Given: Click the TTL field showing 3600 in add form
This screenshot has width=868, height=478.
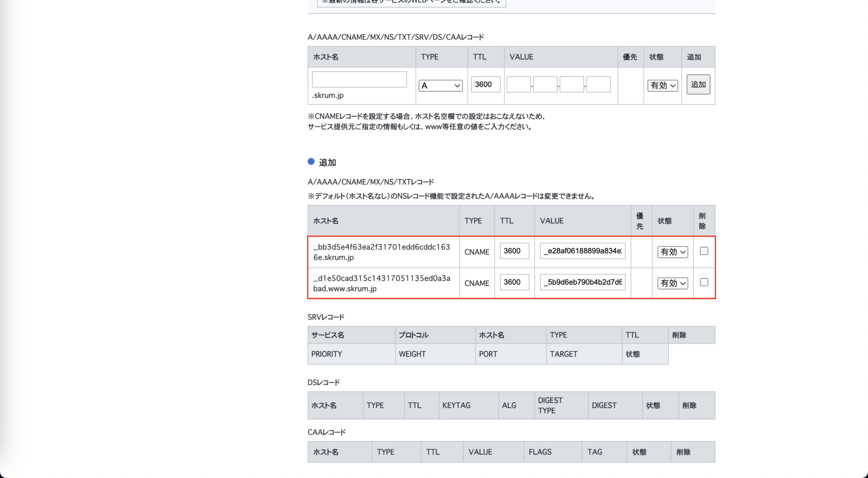Looking at the screenshot, I should (x=485, y=84).
